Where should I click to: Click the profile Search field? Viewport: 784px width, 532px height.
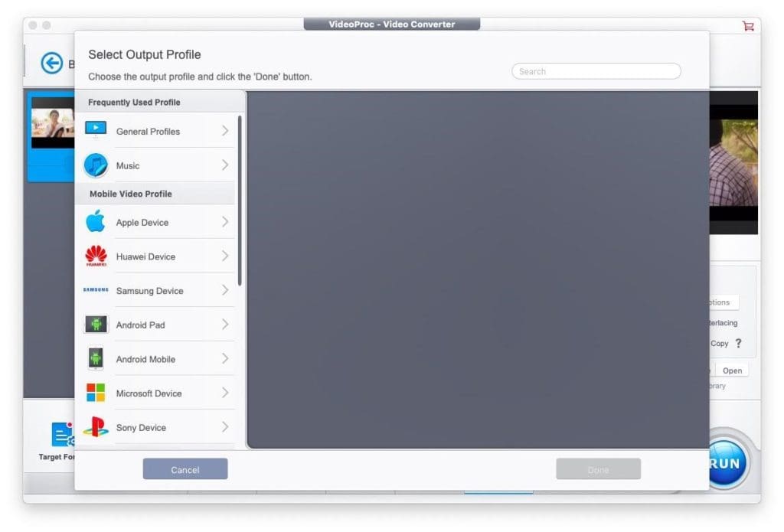pyautogui.click(x=596, y=71)
